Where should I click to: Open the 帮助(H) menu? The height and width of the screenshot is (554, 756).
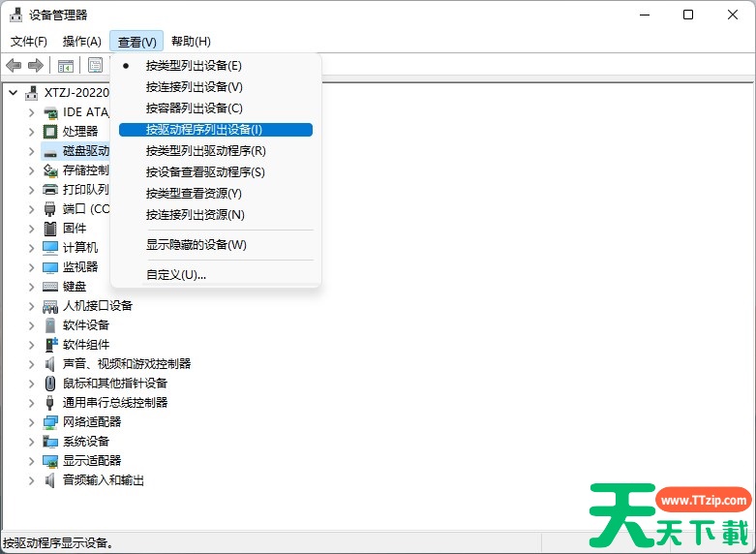click(191, 42)
